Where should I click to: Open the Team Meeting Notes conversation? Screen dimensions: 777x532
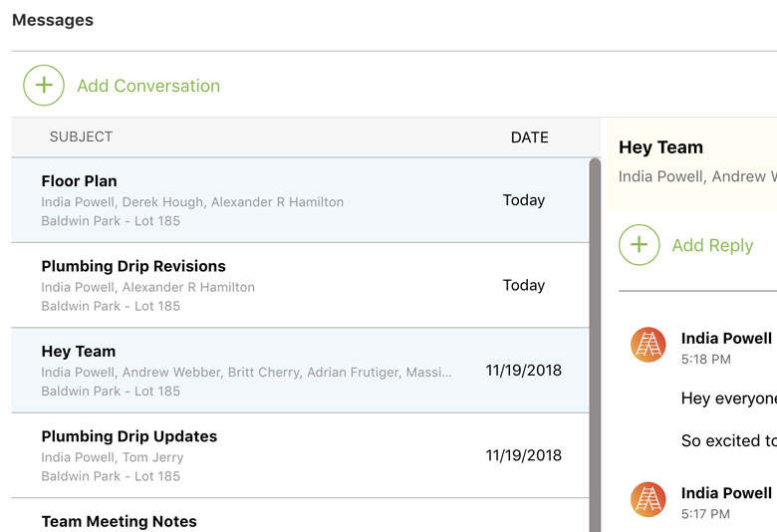click(x=120, y=521)
